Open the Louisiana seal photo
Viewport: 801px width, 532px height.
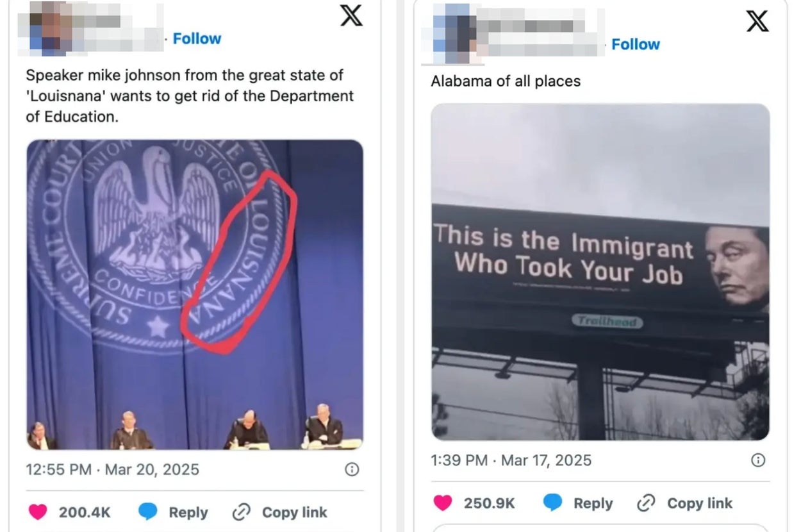195,295
